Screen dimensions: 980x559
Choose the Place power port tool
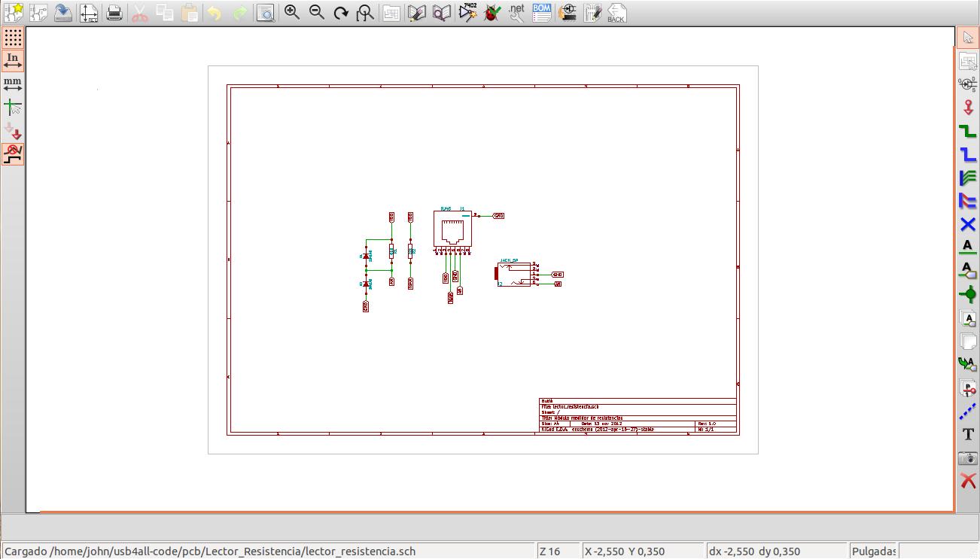(968, 108)
